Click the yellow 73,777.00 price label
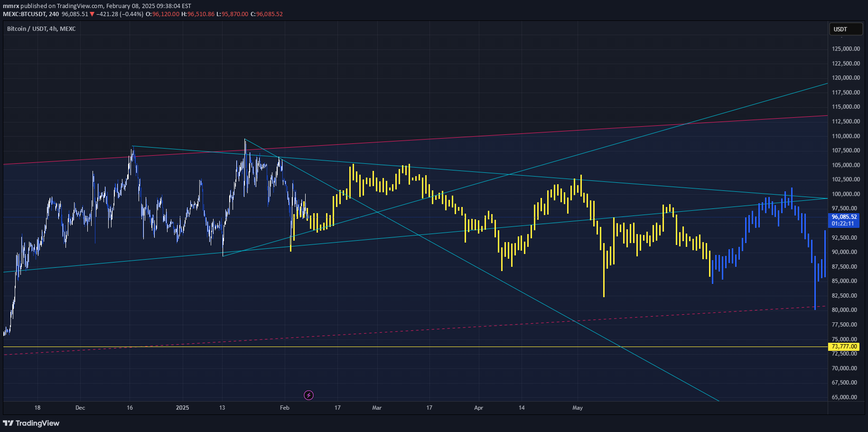Image resolution: width=868 pixels, height=432 pixels. pos(844,347)
